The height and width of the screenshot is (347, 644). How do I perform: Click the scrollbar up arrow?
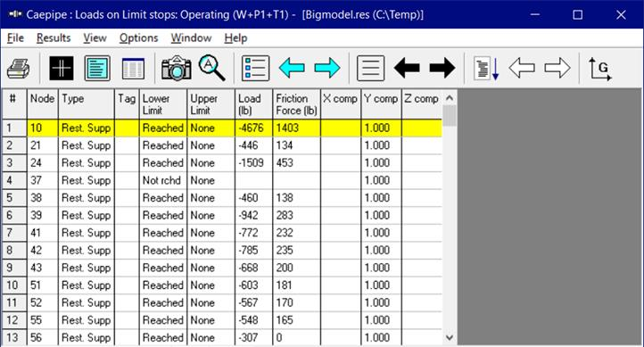[450, 98]
